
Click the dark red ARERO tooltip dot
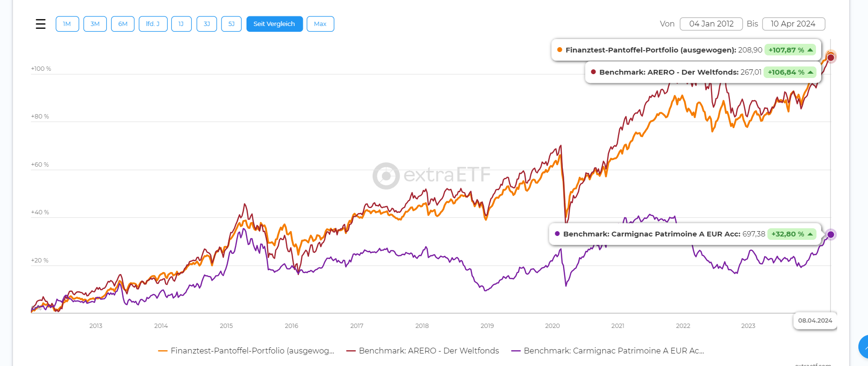click(594, 72)
